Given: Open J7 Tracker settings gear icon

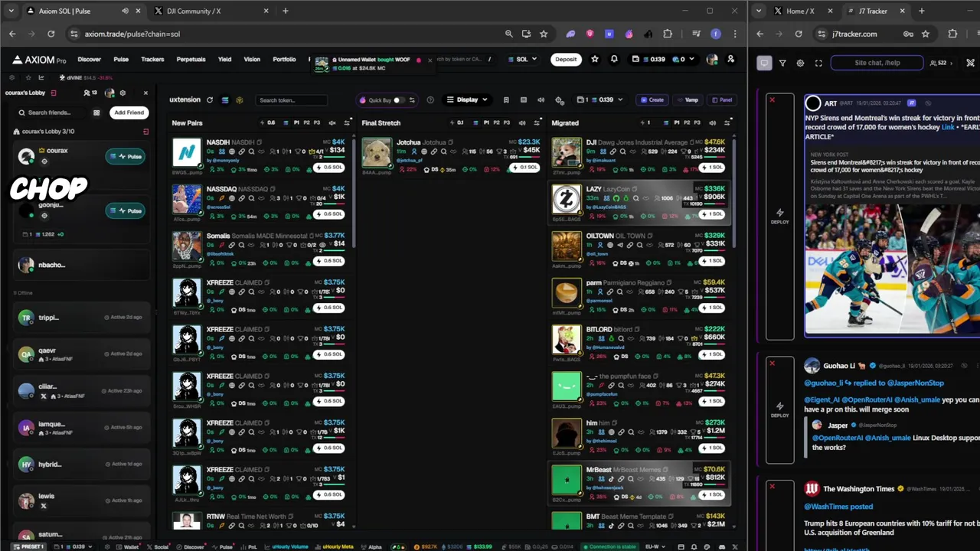Looking at the screenshot, I should 801,63.
